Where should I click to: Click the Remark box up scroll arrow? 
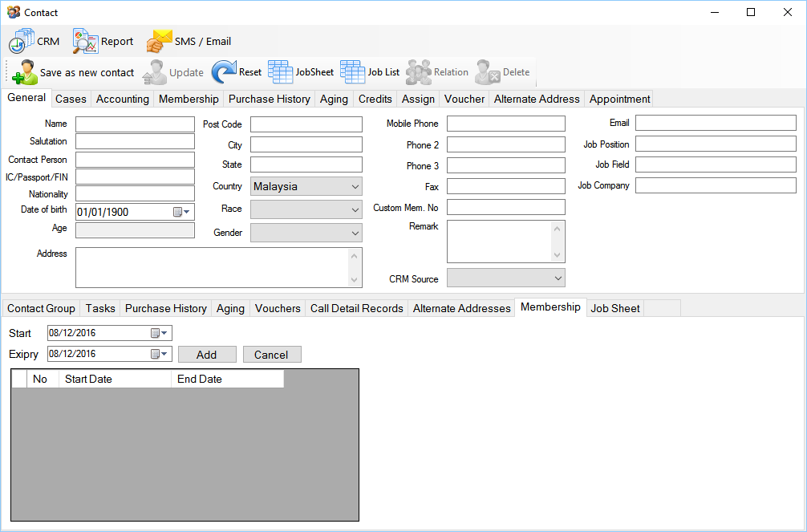click(557, 229)
